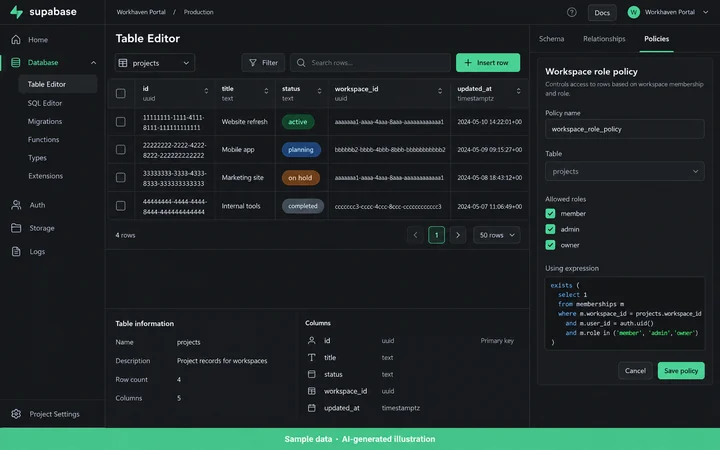This screenshot has height=450, width=720.
Task: Click the updated_at column calendar icon
Action: point(311,408)
